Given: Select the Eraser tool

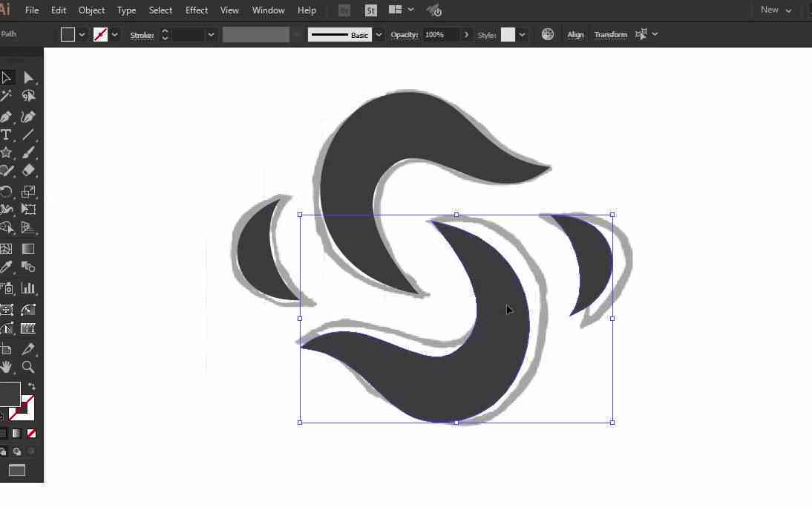Looking at the screenshot, I should (28, 171).
